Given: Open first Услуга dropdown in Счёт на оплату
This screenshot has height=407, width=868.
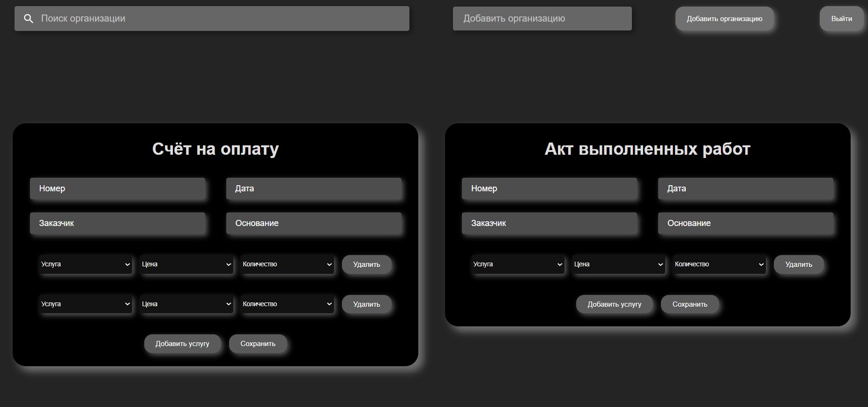Looking at the screenshot, I should [86, 264].
